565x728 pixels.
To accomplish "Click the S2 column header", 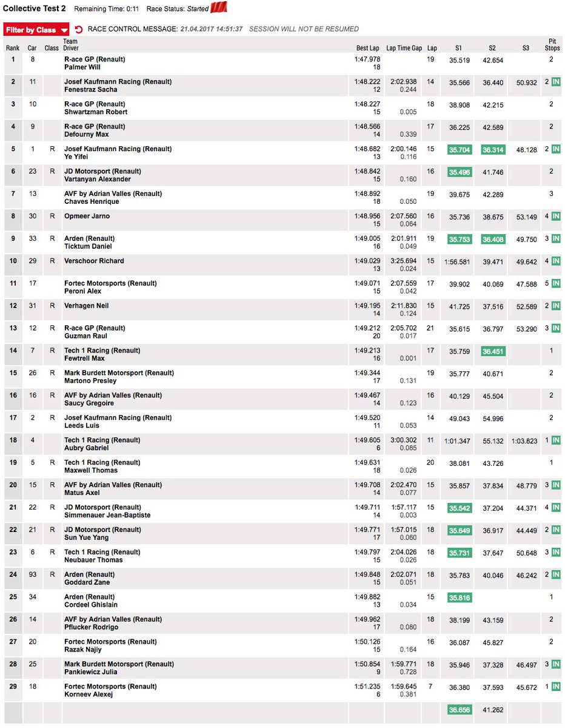I will [x=492, y=48].
